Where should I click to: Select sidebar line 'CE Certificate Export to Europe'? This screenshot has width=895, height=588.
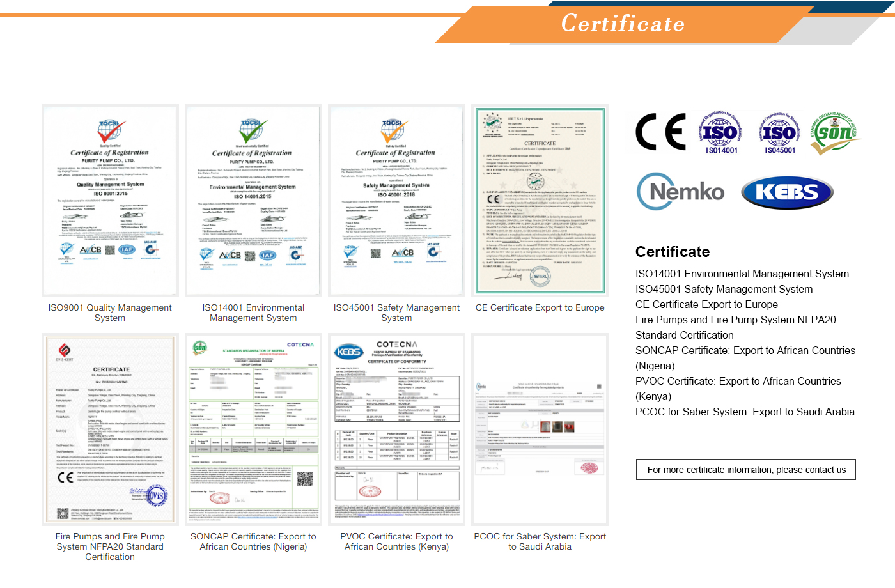tap(706, 304)
